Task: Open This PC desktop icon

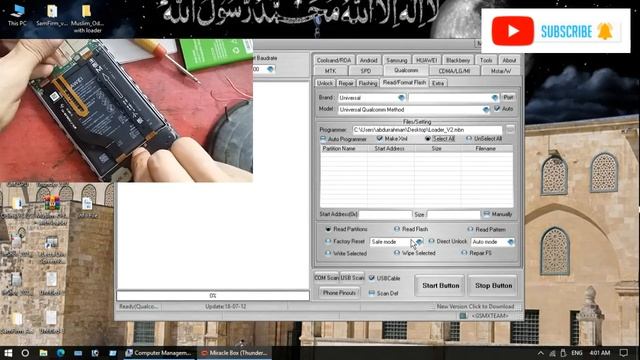Action: (17, 15)
